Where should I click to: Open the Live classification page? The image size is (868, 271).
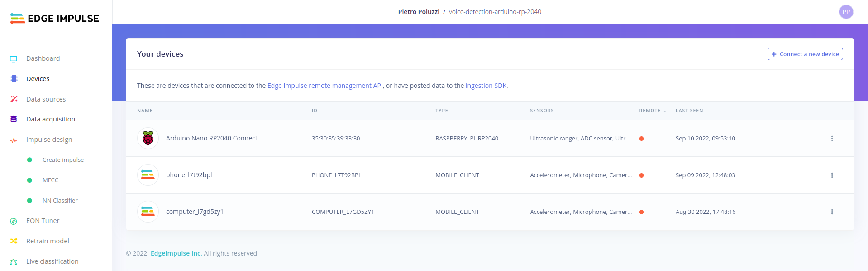pyautogui.click(x=52, y=261)
